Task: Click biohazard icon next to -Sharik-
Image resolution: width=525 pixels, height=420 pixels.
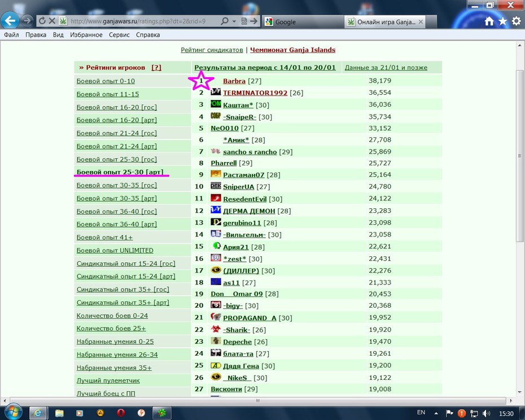Action: (x=216, y=329)
